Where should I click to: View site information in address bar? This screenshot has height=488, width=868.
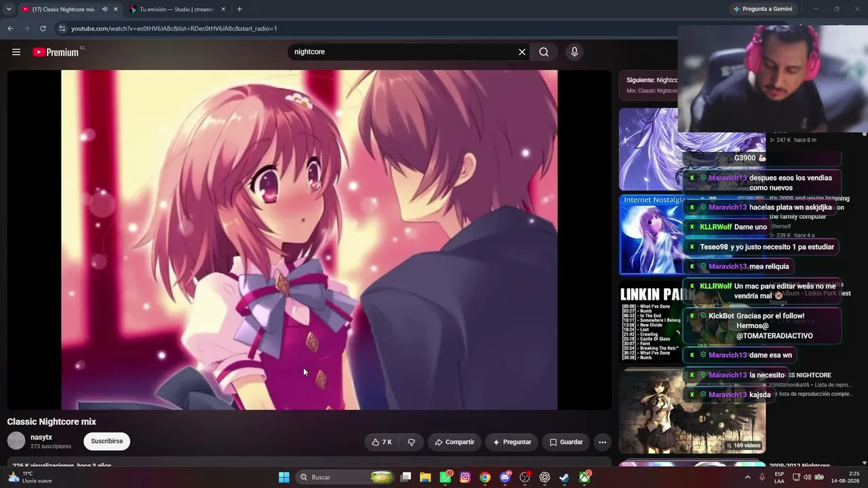tap(62, 28)
